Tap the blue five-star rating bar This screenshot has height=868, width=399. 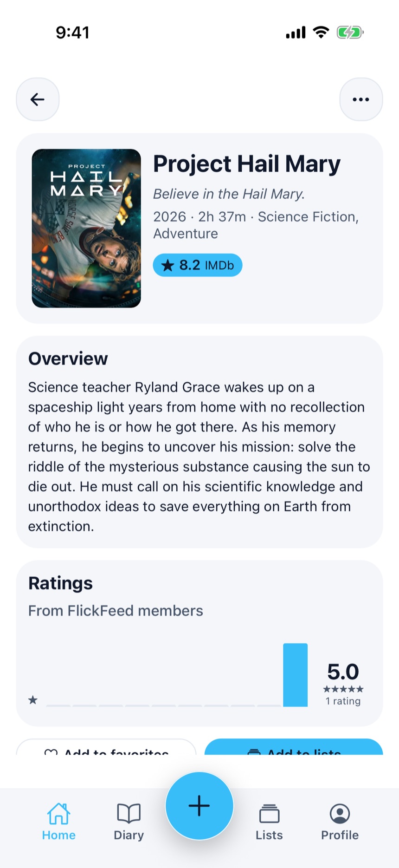296,675
